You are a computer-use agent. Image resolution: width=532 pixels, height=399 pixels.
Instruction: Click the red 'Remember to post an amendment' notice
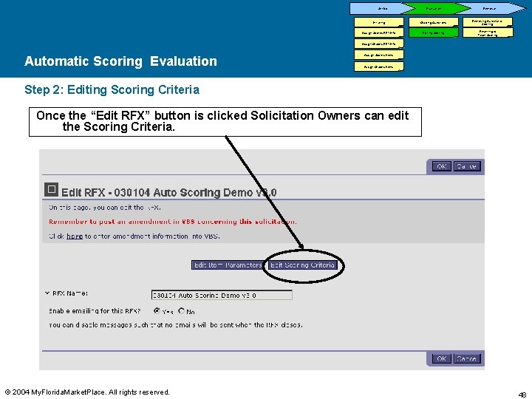[x=173, y=222]
